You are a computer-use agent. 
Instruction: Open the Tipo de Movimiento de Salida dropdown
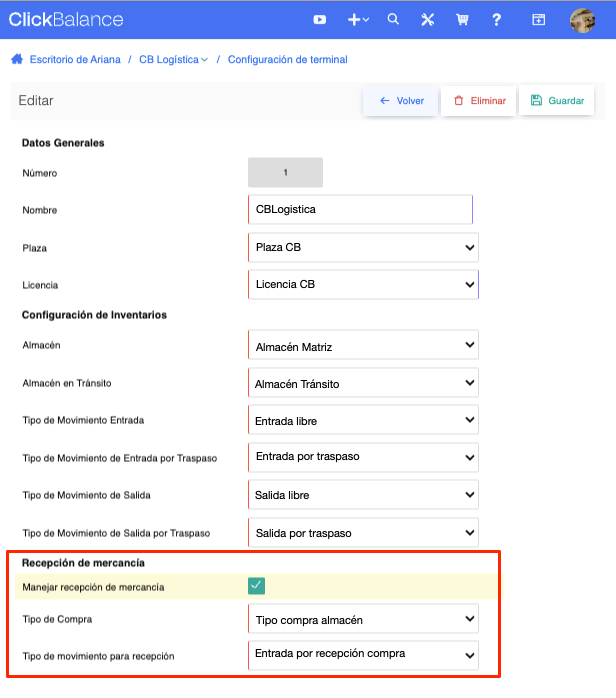[x=363, y=495]
